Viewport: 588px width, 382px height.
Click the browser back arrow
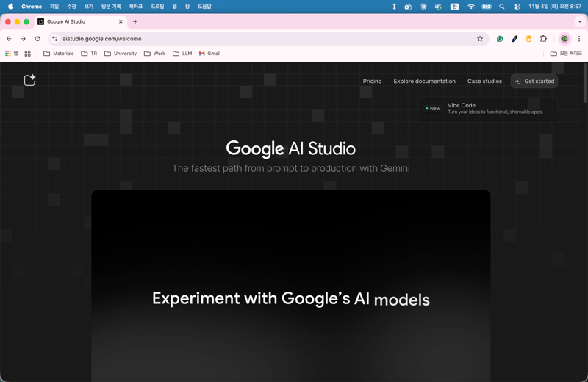9,39
